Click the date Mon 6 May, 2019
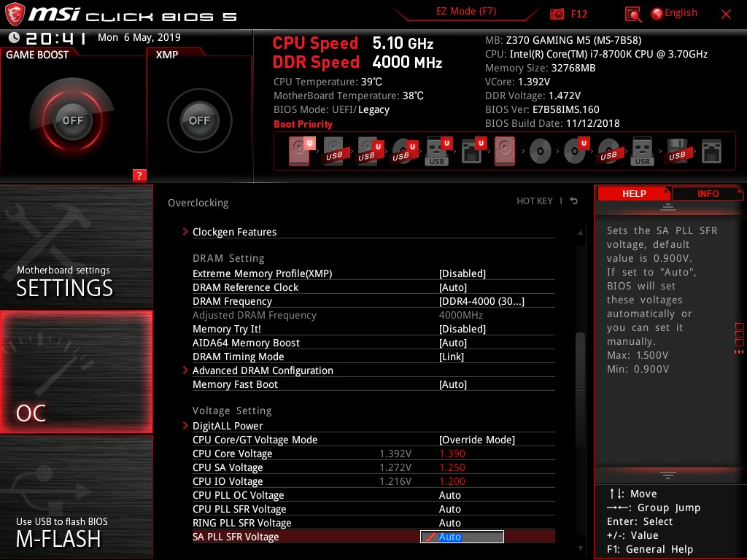 click(x=139, y=37)
